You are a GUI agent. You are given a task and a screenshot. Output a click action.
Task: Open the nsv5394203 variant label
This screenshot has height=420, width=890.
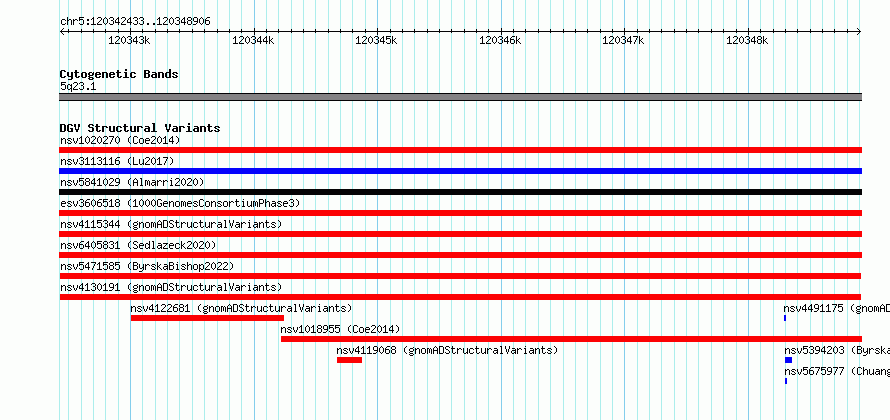(x=837, y=350)
